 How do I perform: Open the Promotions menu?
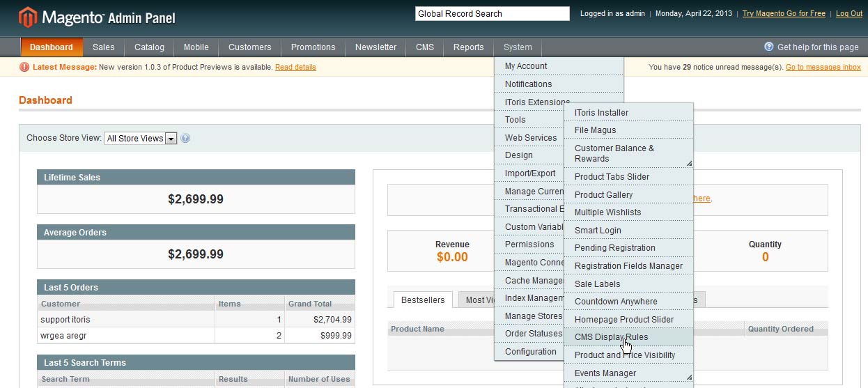point(313,47)
